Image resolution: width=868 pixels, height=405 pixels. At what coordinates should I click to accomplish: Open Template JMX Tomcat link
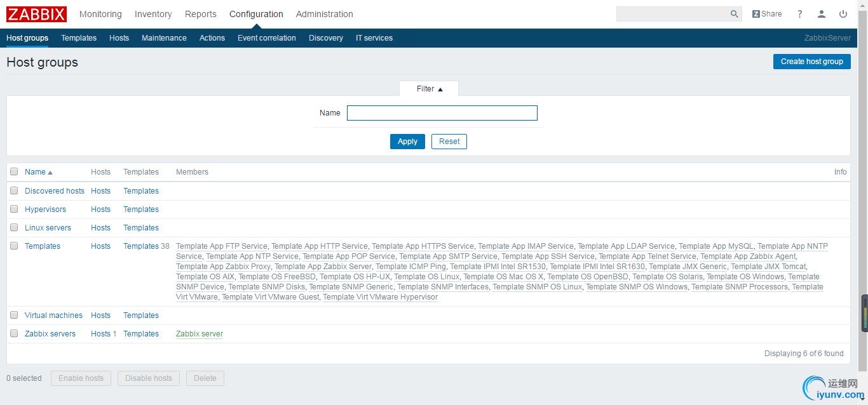[768, 267]
